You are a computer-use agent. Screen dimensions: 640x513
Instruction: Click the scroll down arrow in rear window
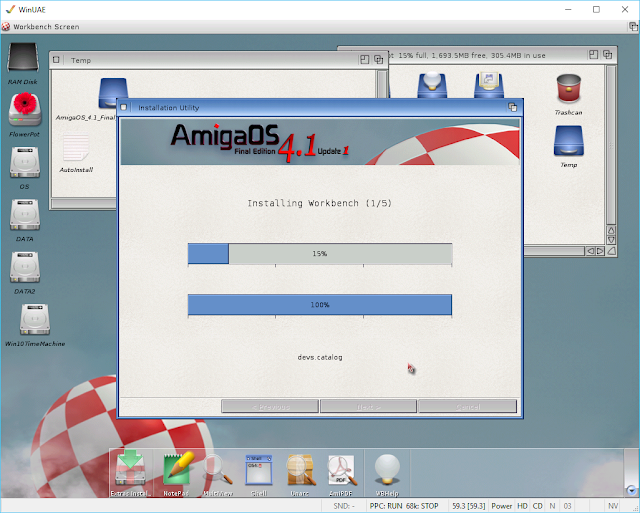point(611,240)
